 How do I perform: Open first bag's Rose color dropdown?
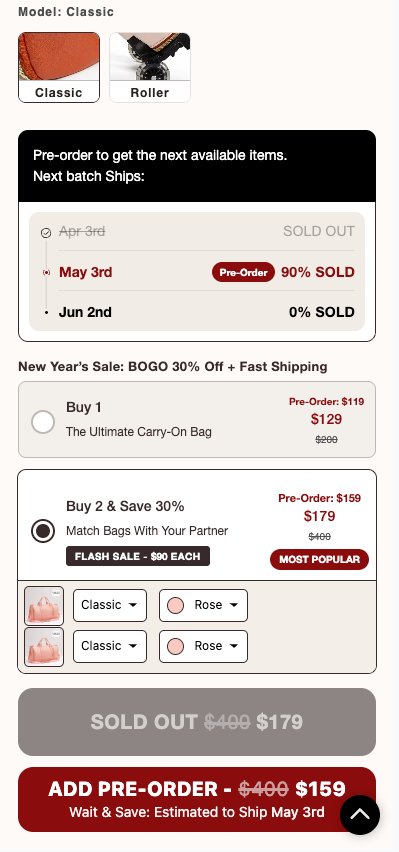[x=203, y=605]
